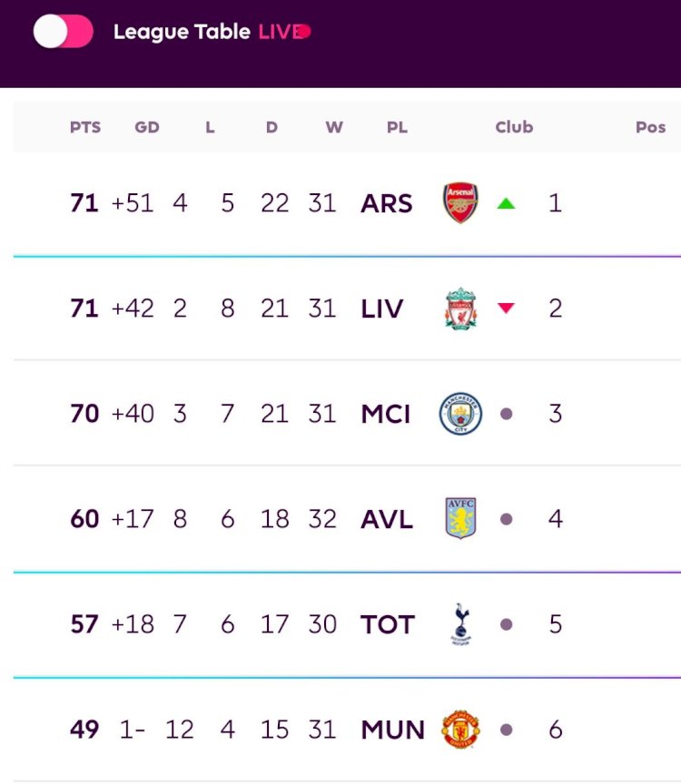The width and height of the screenshot is (681, 784).
Task: Click the League Table LIVE title
Action: point(212,32)
